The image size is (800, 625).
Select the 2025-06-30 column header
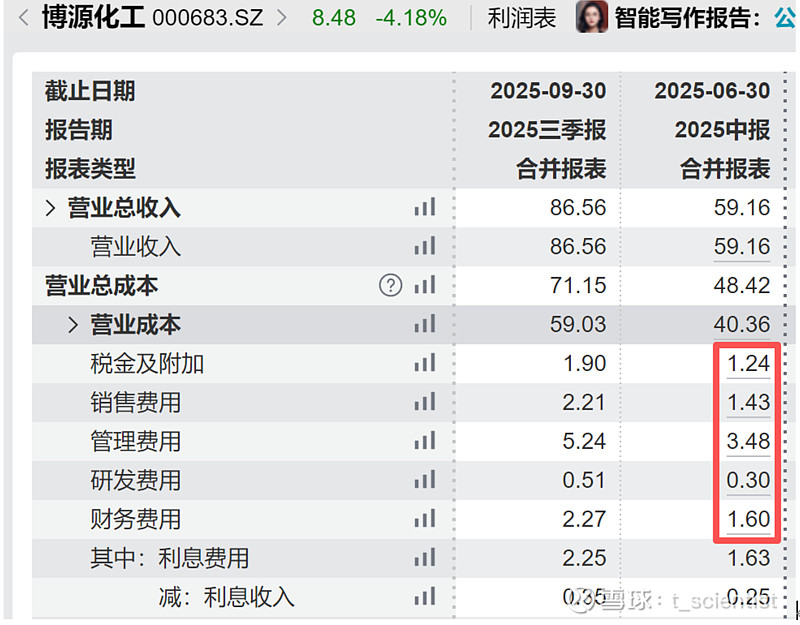point(712,91)
